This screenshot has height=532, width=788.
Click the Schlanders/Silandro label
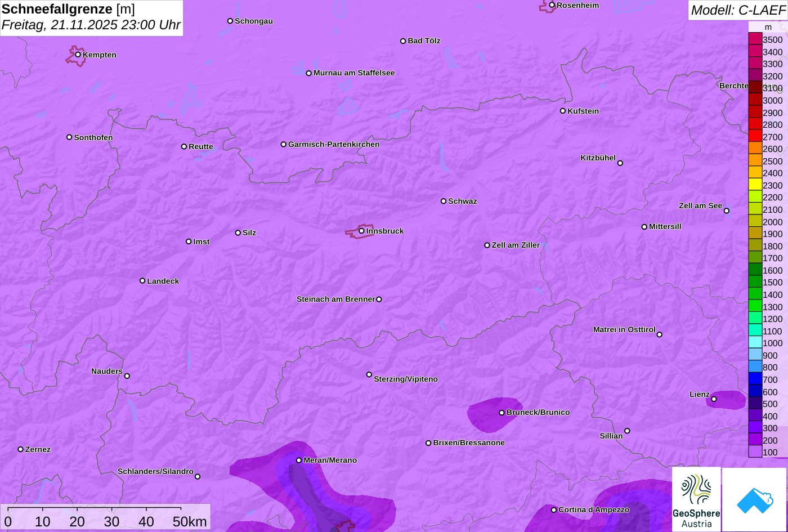tap(155, 471)
